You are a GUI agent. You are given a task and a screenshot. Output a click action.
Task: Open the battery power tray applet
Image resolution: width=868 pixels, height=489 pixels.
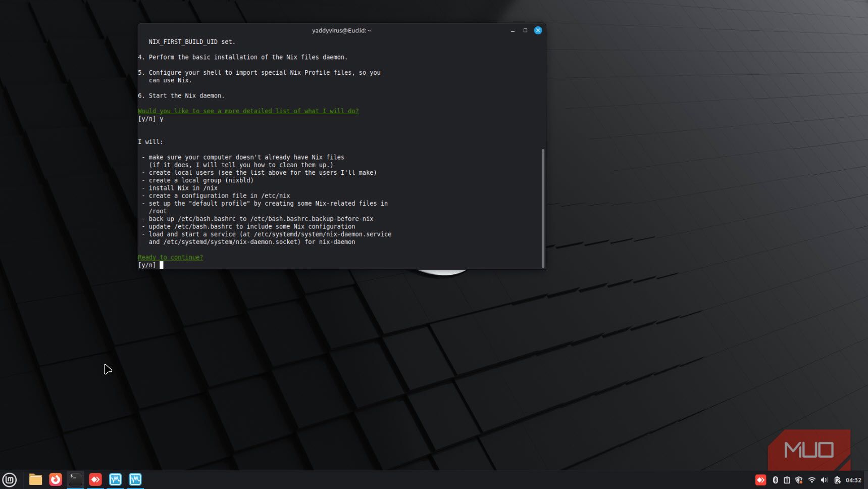837,480
